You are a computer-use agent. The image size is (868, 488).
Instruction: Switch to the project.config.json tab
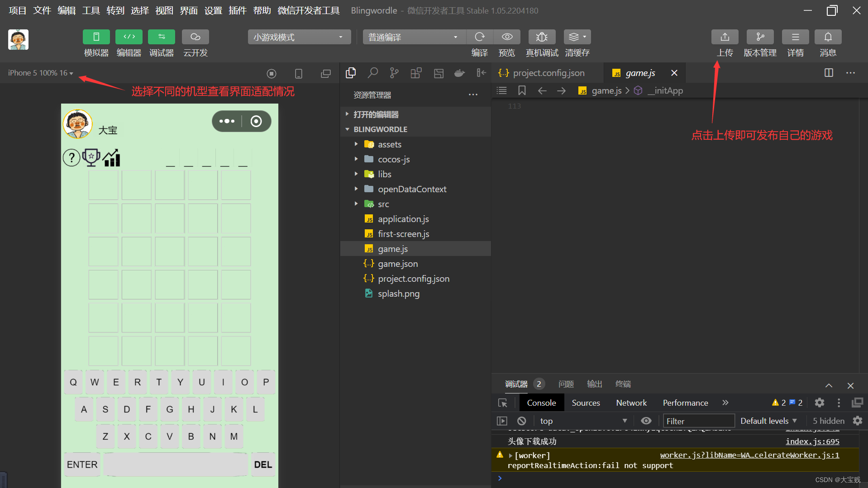pyautogui.click(x=548, y=73)
